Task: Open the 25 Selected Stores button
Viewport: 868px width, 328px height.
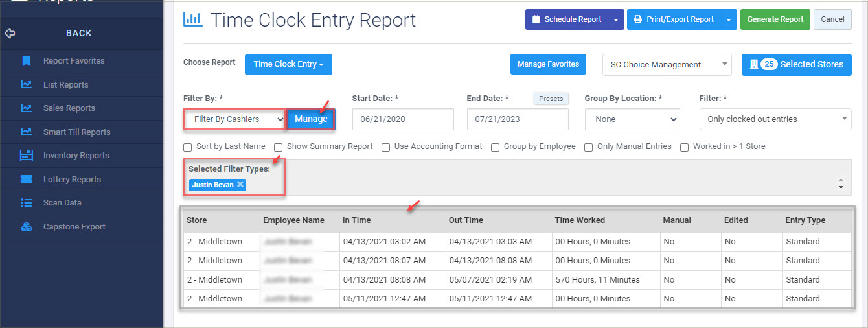Action: pyautogui.click(x=797, y=64)
